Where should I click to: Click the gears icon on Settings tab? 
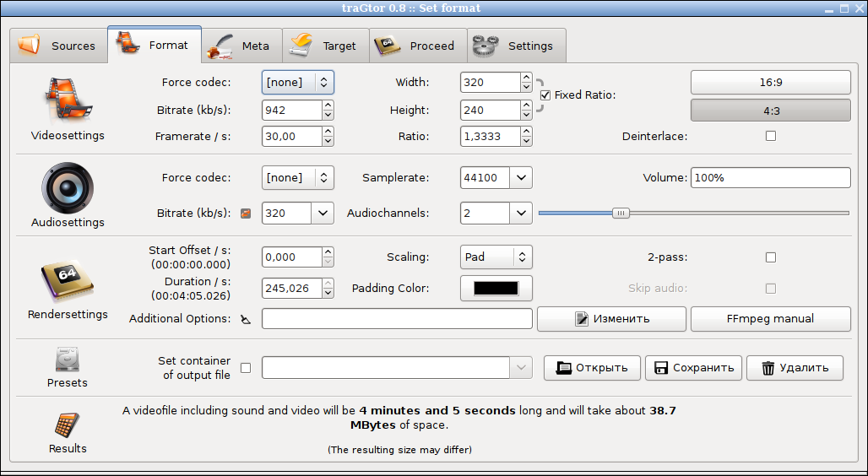(x=486, y=46)
